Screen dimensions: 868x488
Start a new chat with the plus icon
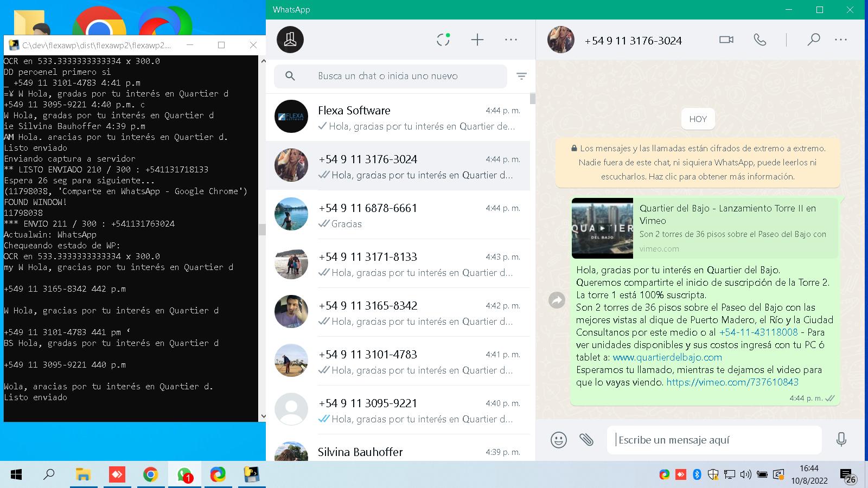[477, 40]
